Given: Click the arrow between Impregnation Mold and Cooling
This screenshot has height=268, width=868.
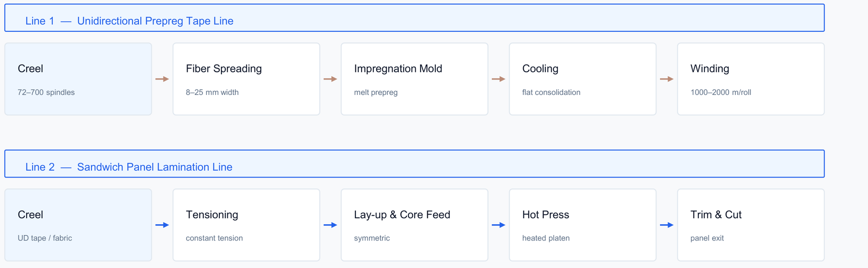Looking at the screenshot, I should [499, 79].
